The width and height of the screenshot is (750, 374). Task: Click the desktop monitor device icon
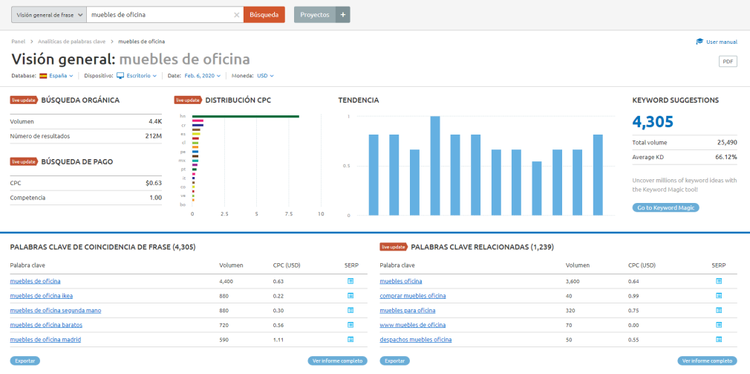pos(120,76)
